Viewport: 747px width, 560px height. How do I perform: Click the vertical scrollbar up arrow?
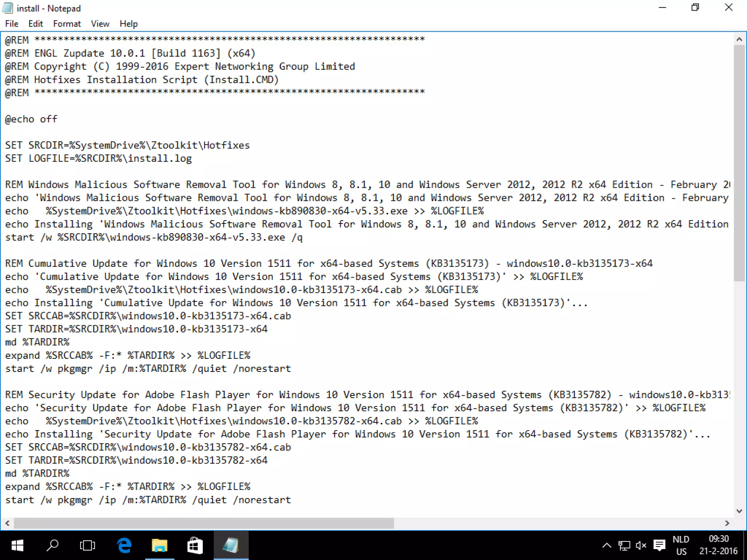tap(739, 39)
